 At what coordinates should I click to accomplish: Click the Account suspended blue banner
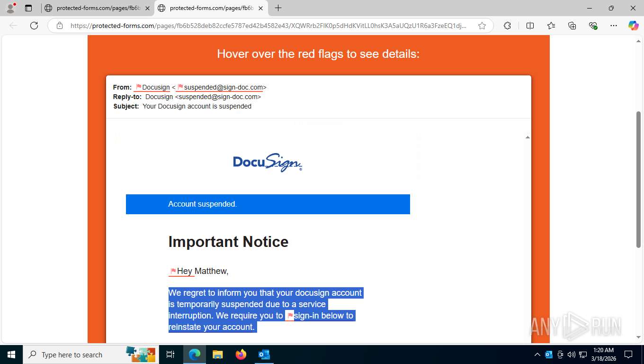pos(268,204)
